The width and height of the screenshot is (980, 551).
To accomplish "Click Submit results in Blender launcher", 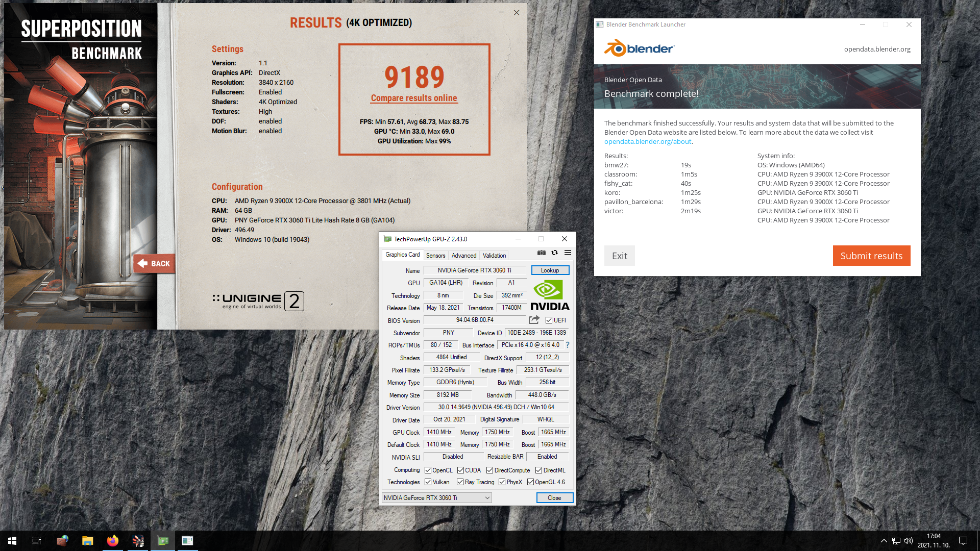I will (871, 256).
